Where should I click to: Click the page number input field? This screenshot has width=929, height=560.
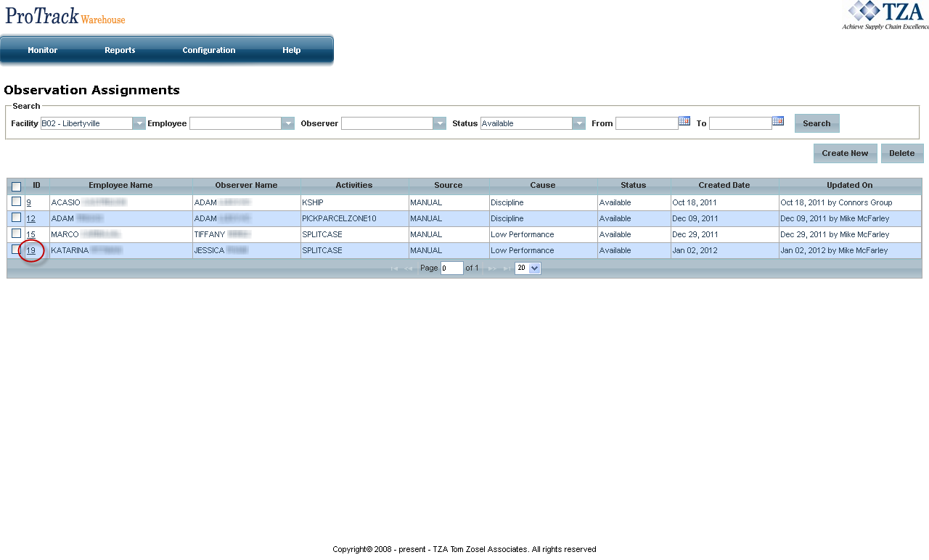tap(451, 268)
